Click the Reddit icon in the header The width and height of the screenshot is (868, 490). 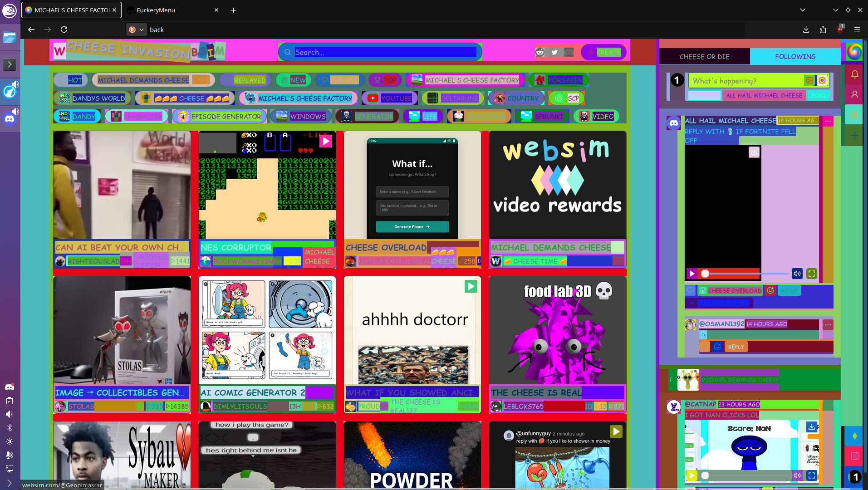click(540, 52)
